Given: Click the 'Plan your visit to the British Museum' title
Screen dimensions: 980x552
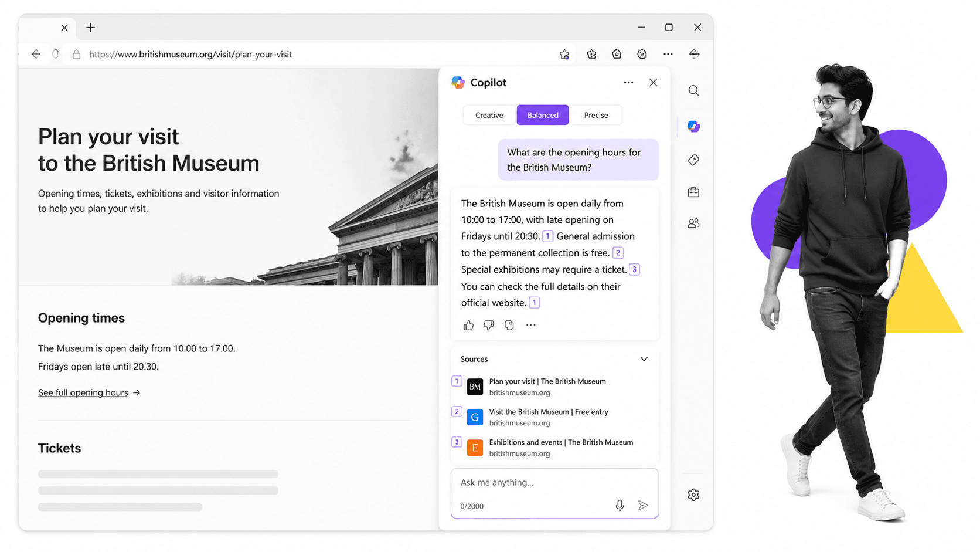Looking at the screenshot, I should click(x=149, y=150).
